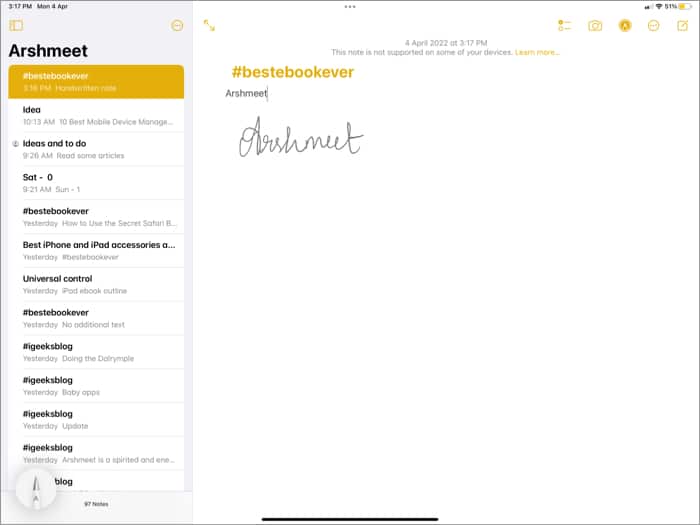Viewport: 700px width, 525px height.
Task: Tap the shared icon beside Ideas and to do
Action: point(15,144)
